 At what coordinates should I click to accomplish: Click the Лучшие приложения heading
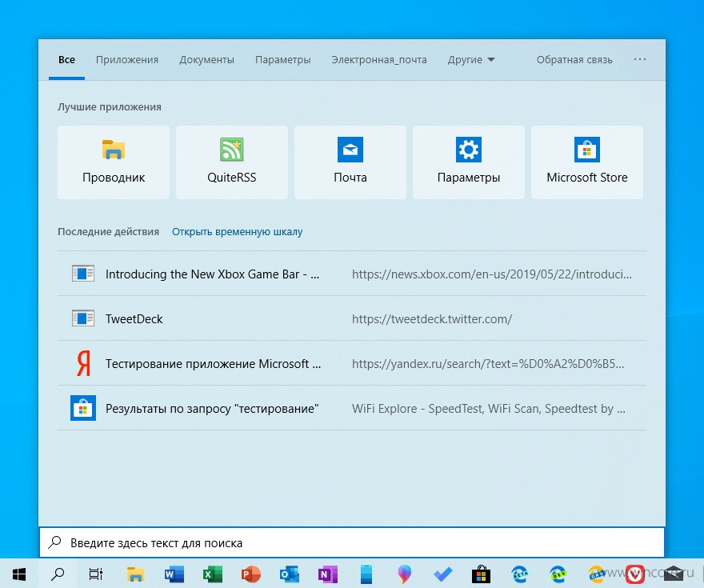[x=109, y=107]
